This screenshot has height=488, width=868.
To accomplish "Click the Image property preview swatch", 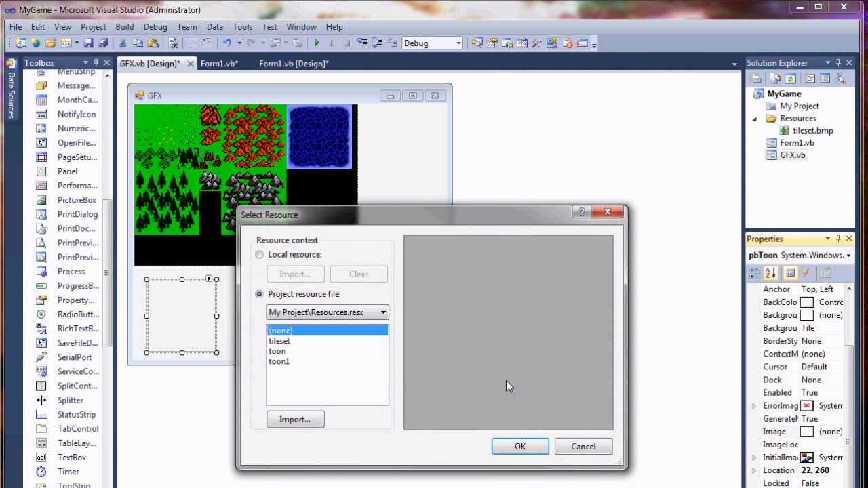I will 807,432.
